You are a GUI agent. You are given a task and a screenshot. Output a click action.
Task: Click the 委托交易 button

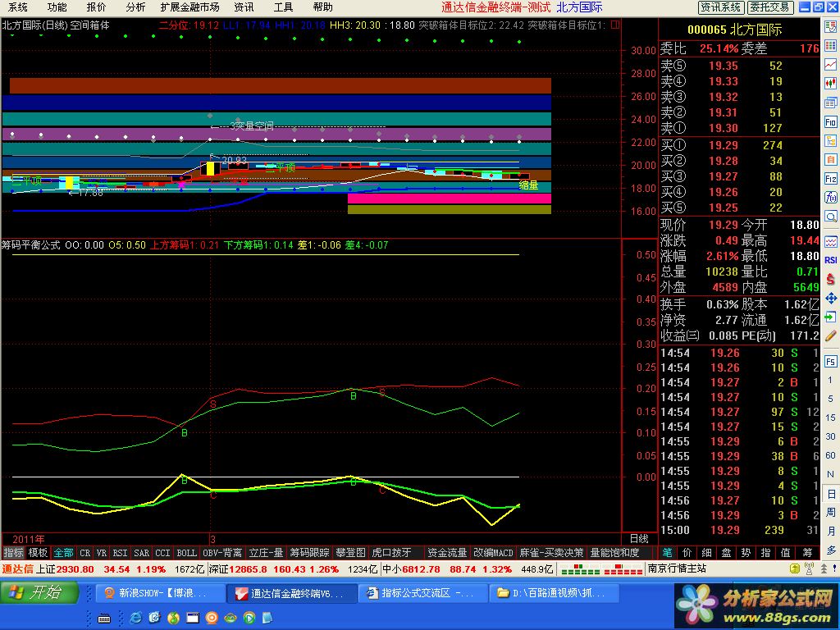coord(769,7)
